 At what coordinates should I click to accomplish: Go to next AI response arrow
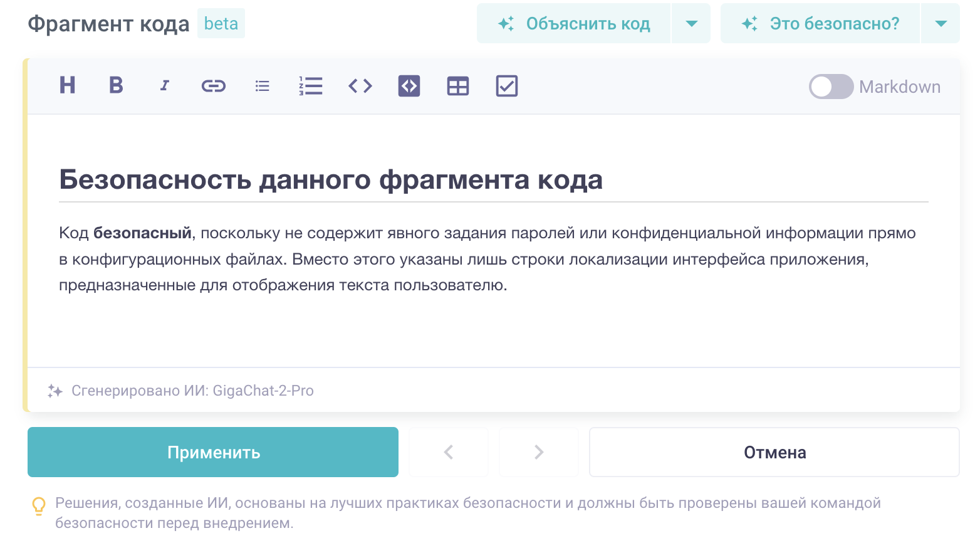click(x=539, y=452)
